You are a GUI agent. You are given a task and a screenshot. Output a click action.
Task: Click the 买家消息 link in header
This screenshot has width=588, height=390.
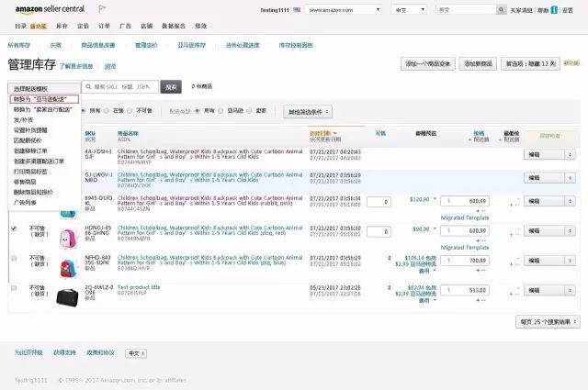pyautogui.click(x=521, y=10)
